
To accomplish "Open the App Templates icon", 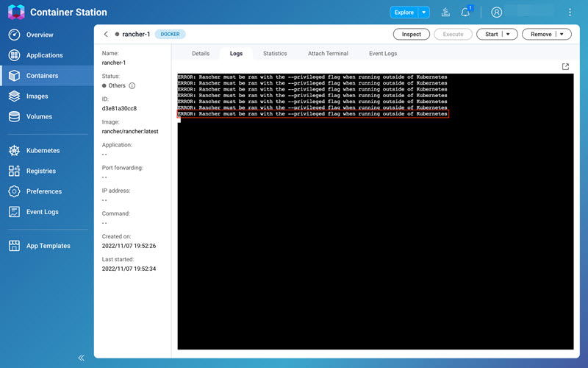I will pyautogui.click(x=14, y=246).
